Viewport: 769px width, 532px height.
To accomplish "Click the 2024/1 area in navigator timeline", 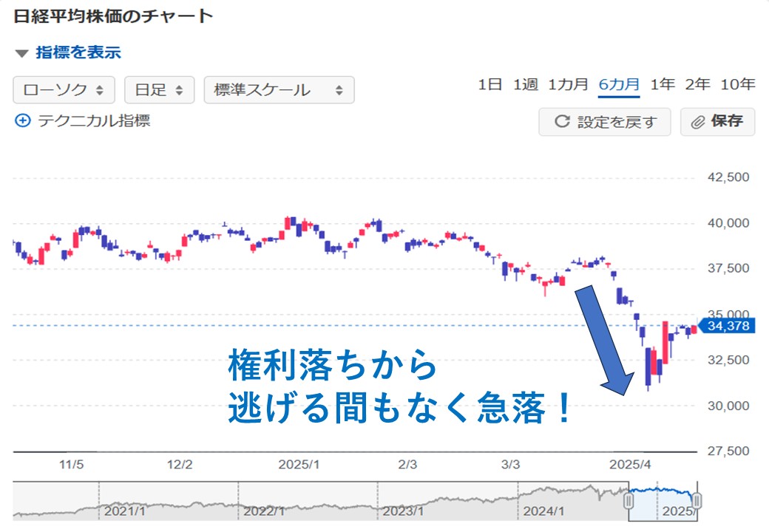I will click(x=543, y=511).
